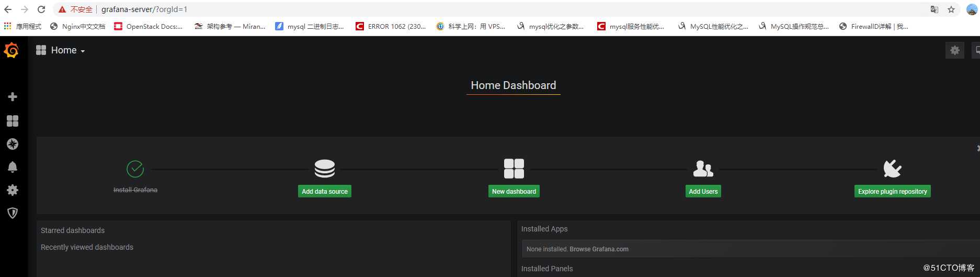The width and height of the screenshot is (980, 277).
Task: Open the FirewallD详解 bookmark
Action: tap(873, 26)
